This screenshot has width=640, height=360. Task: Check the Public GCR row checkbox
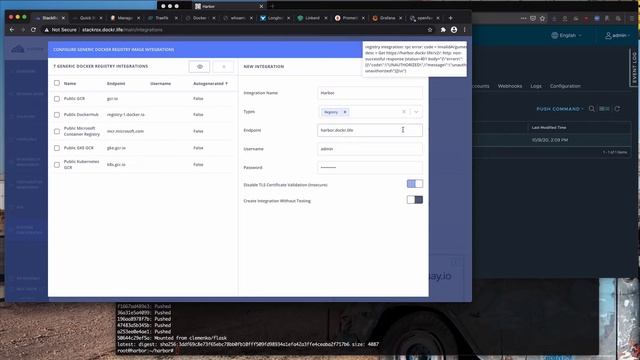click(x=57, y=99)
